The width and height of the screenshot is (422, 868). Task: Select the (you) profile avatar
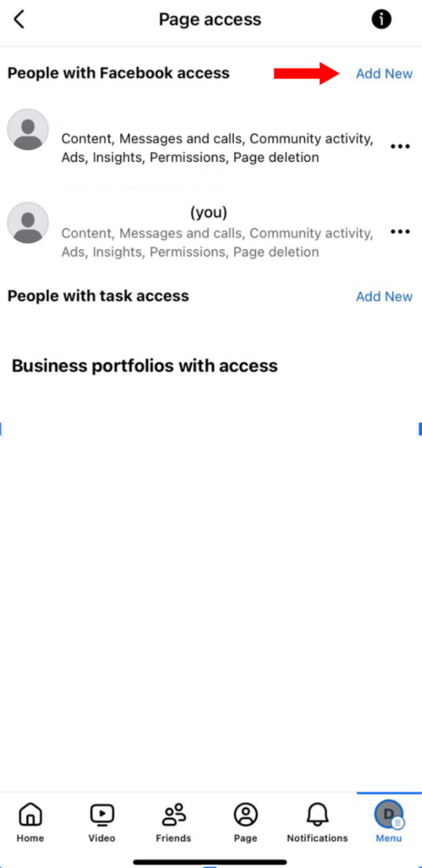pos(28,223)
